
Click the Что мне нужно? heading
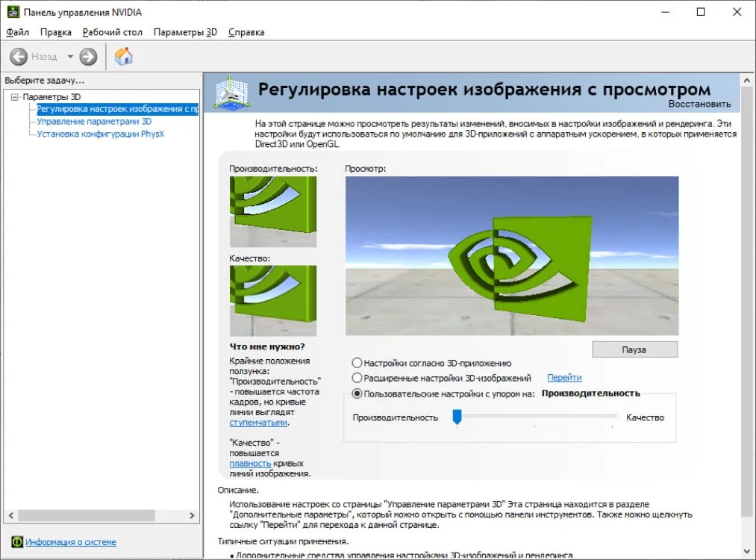pyautogui.click(x=267, y=346)
